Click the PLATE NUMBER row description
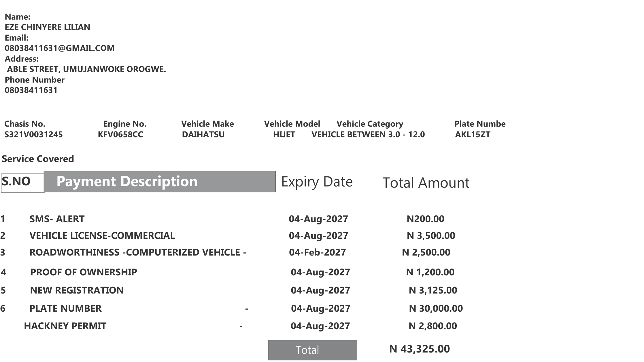 [65, 308]
